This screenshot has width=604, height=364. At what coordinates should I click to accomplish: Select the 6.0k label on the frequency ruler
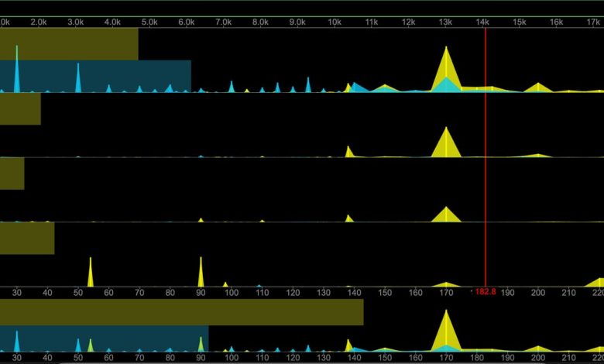click(x=186, y=23)
